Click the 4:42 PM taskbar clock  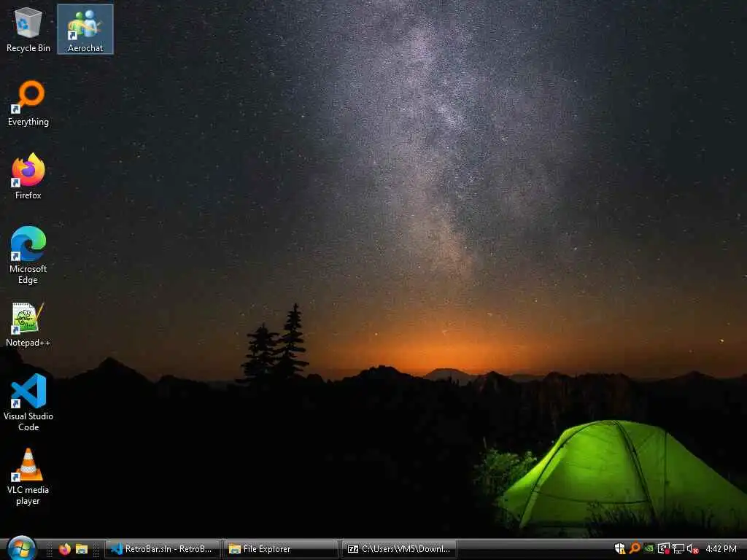tap(721, 549)
